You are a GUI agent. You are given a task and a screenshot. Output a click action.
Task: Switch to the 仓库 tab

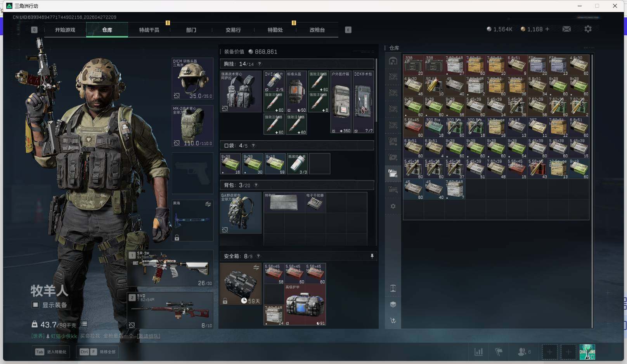coord(107,30)
